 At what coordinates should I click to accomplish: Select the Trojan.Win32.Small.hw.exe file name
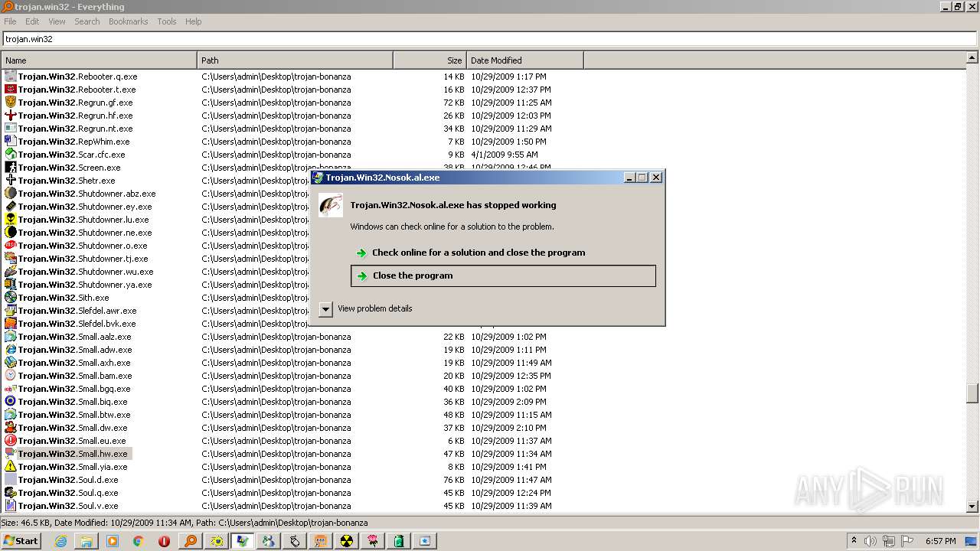tap(73, 454)
